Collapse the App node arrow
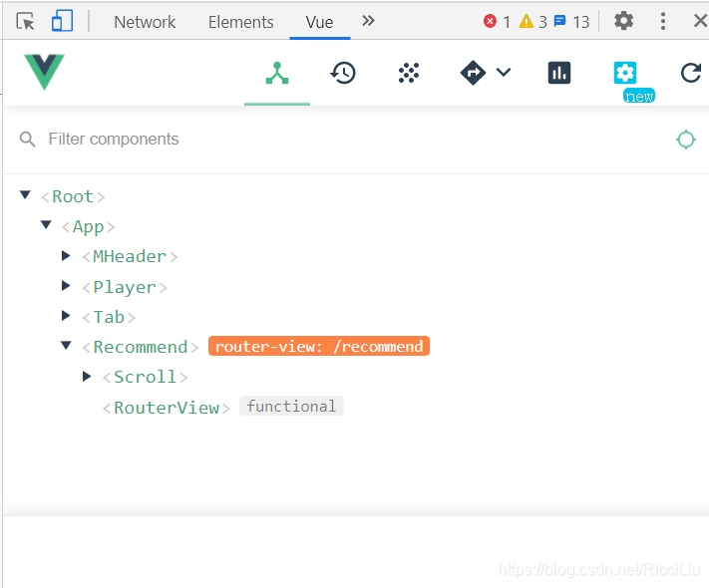The image size is (709, 588). (x=46, y=224)
